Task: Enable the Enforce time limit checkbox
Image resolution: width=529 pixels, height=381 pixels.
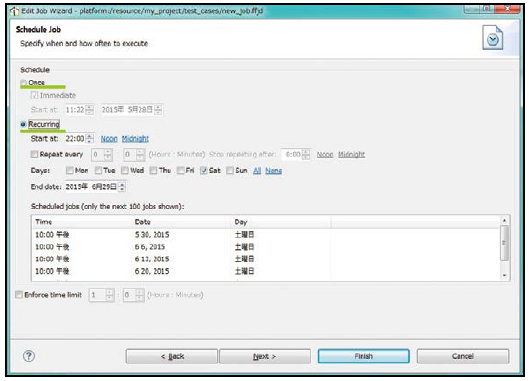Action: tap(19, 295)
